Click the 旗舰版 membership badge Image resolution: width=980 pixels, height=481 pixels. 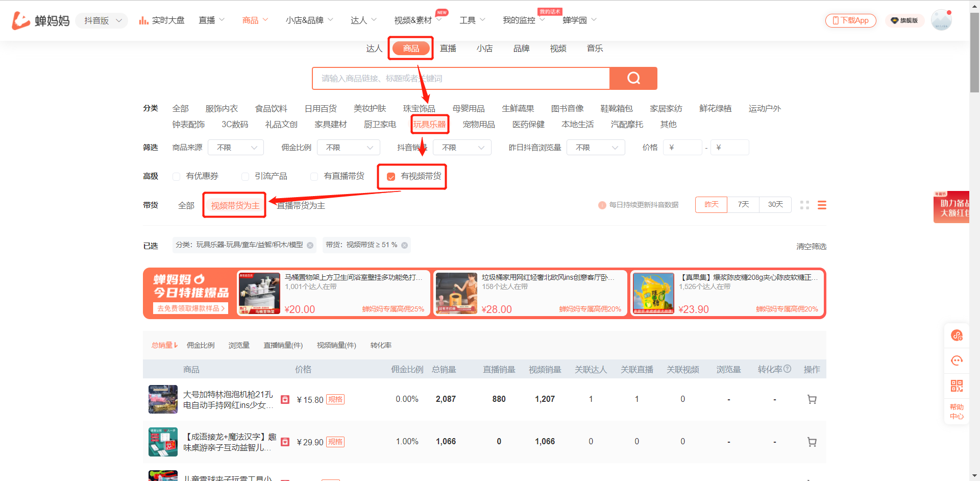coord(904,20)
